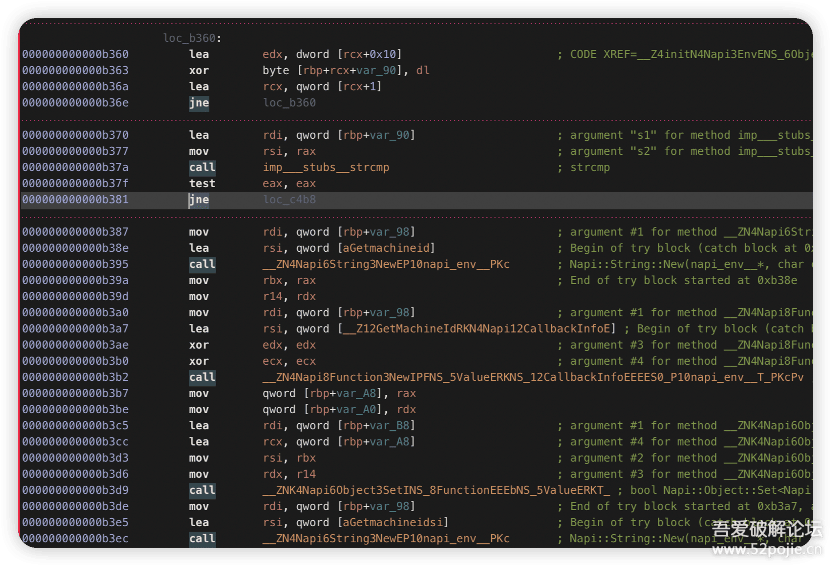Select xor edx, edx operands
This screenshot has height=566, width=832.
pos(289,345)
